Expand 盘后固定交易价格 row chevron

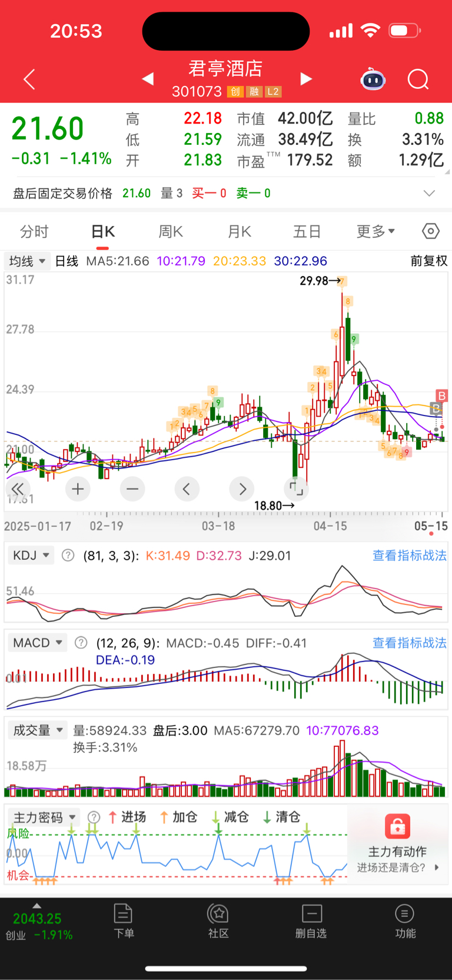(430, 193)
